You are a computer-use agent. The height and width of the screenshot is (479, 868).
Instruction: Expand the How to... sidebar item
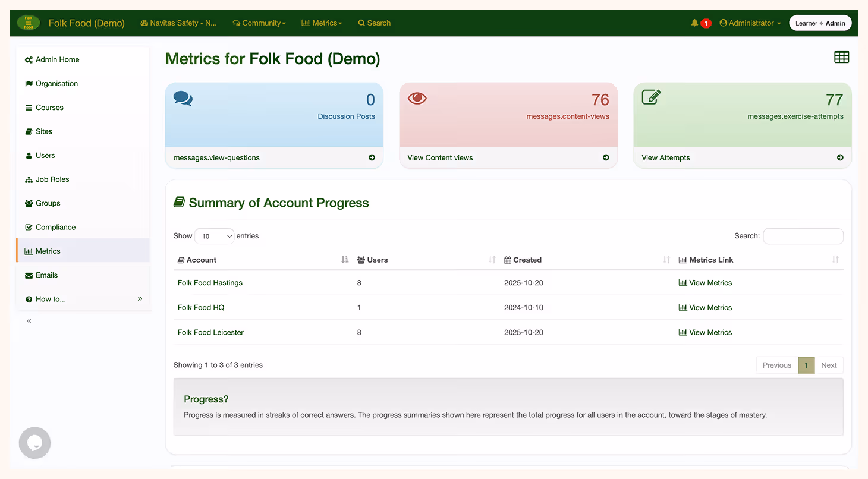[x=83, y=299]
